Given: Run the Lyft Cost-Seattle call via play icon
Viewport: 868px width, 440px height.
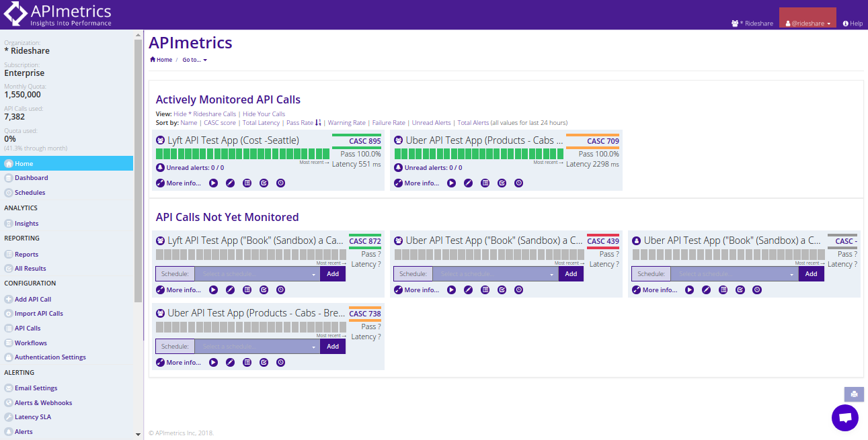Looking at the screenshot, I should (213, 183).
